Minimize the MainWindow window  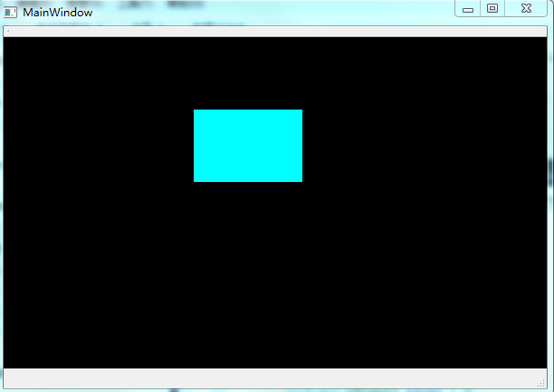pyautogui.click(x=468, y=9)
